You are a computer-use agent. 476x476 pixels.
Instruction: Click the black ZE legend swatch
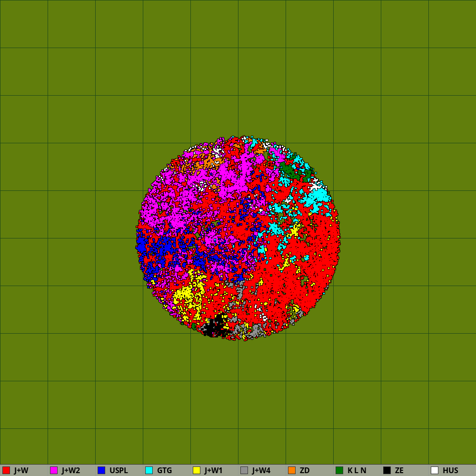[387, 470]
